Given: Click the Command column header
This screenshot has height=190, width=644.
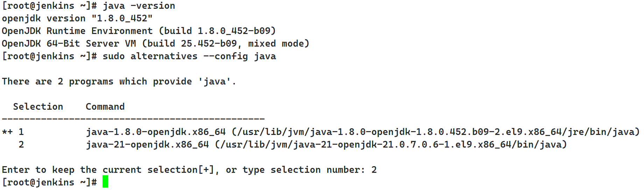Looking at the screenshot, I should click(105, 107).
